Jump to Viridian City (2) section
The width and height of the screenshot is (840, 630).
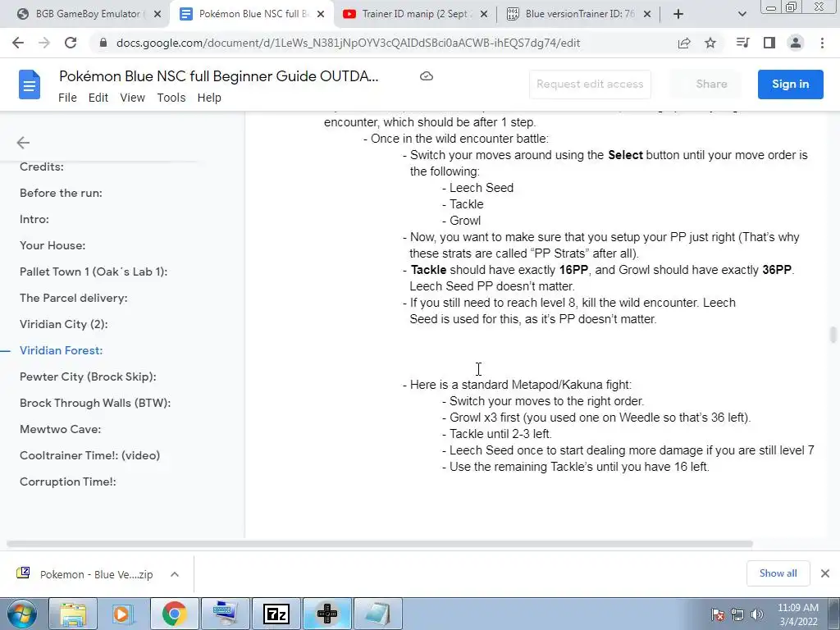(64, 324)
